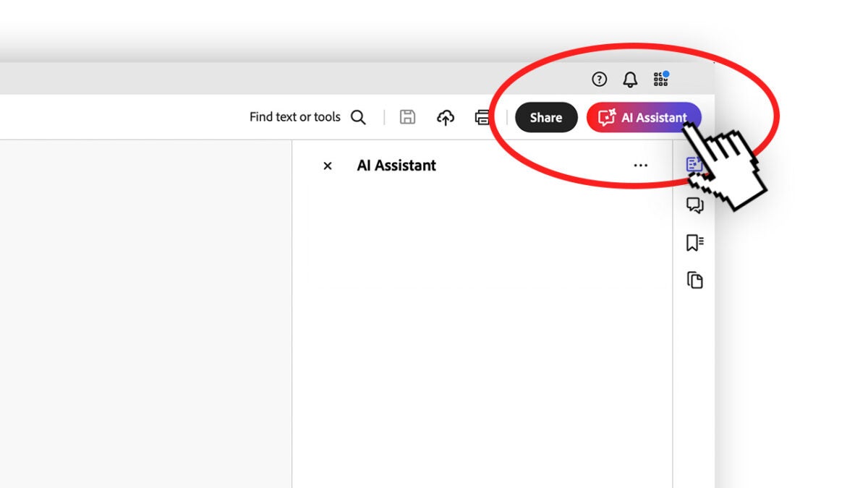The image size is (868, 488).
Task: Click the cloud upload icon
Action: (446, 117)
